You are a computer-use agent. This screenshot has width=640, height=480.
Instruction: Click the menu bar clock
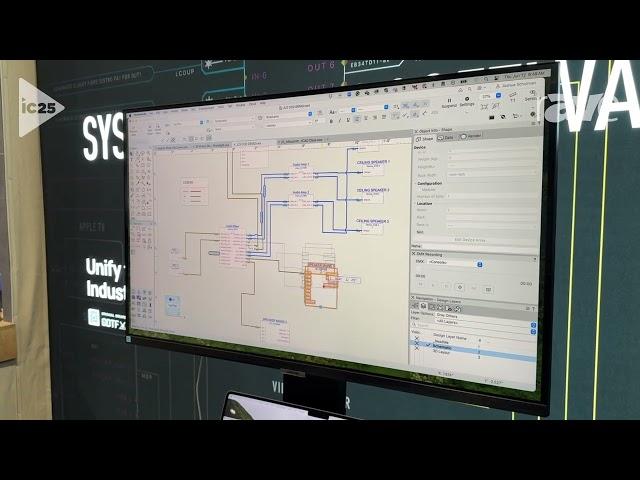(x=525, y=76)
